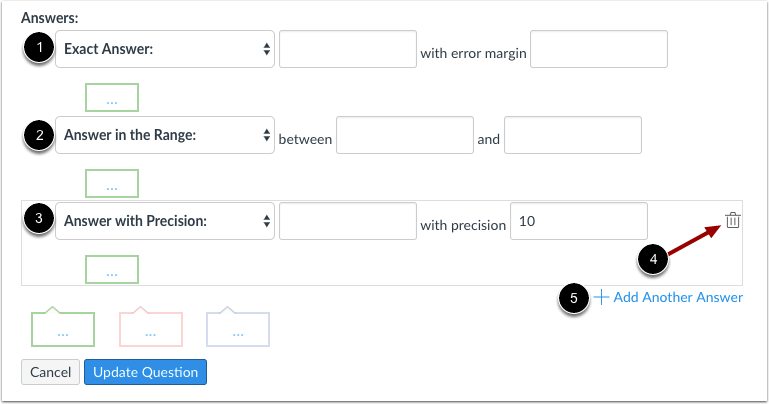Open green comment box under Exact Answer
This screenshot has height=404, width=769.
click(x=112, y=98)
